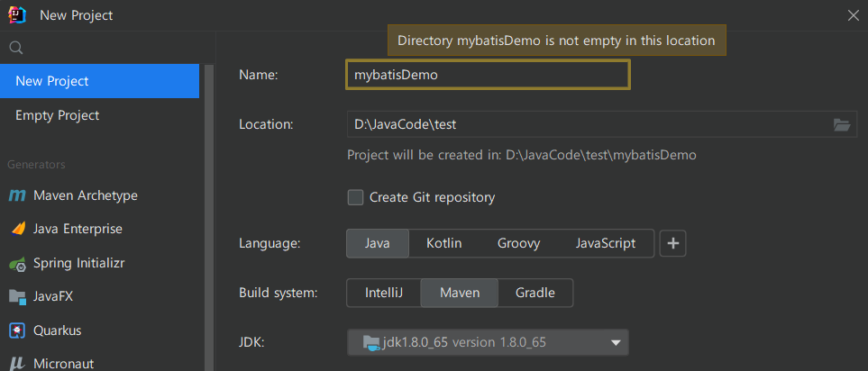The height and width of the screenshot is (371, 868).
Task: Click the Maven Archetype generator icon
Action: tap(17, 195)
